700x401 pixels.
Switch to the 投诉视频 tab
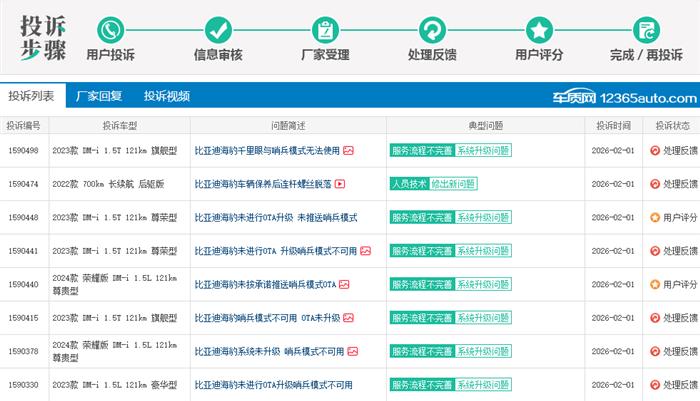click(166, 96)
